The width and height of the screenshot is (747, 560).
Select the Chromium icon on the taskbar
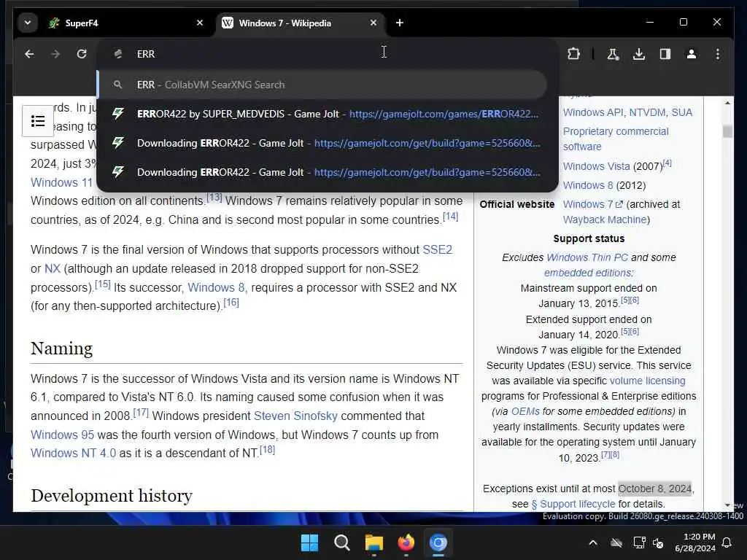pos(438,542)
